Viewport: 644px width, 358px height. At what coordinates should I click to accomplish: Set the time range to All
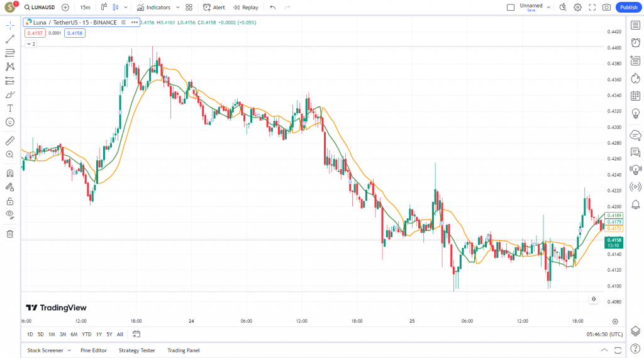120,334
